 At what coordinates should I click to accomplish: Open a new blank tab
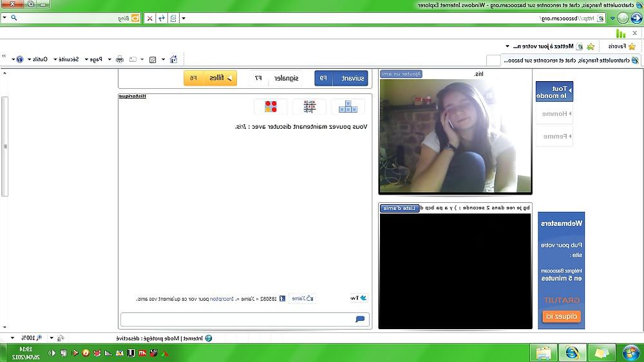[493, 61]
